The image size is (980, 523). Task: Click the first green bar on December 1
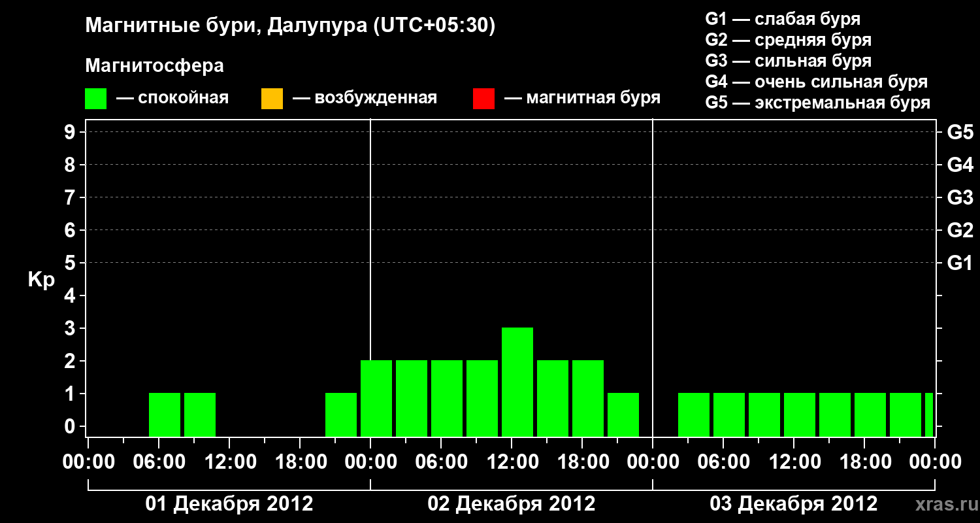click(x=165, y=414)
